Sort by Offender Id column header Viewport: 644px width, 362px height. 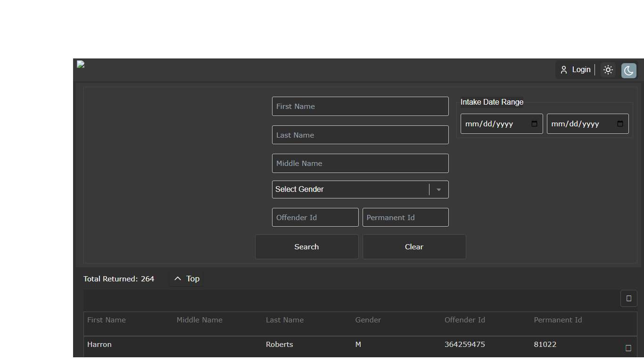pos(464,320)
